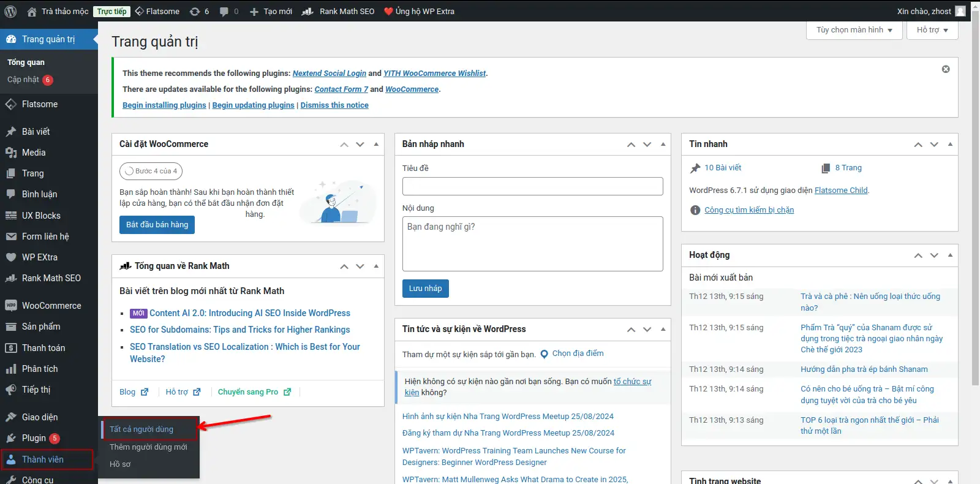Screen dimensions: 980x484
Task: Open post "Hướng dẫn pha trà ép bánh Shanam"
Action: tap(864, 369)
